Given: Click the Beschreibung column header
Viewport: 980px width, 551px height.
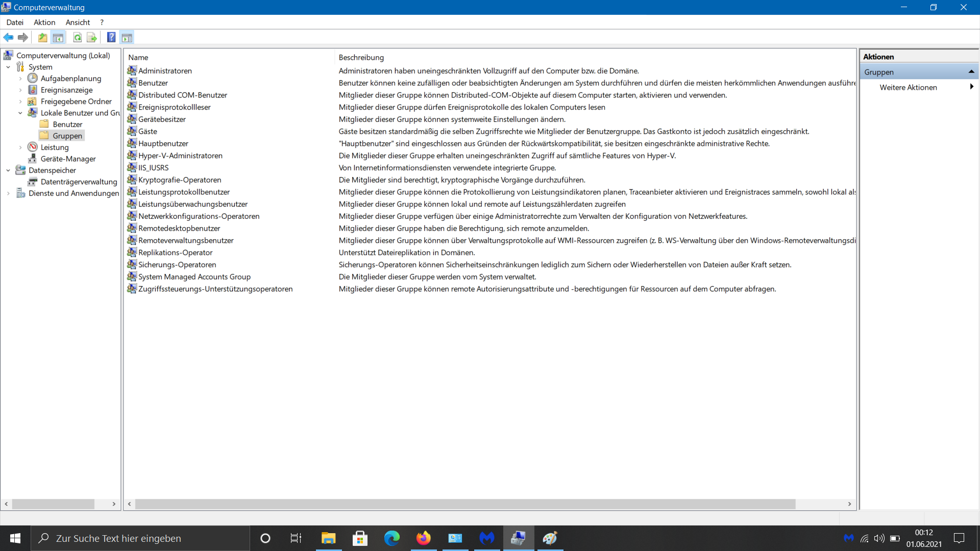Looking at the screenshot, I should (x=361, y=58).
